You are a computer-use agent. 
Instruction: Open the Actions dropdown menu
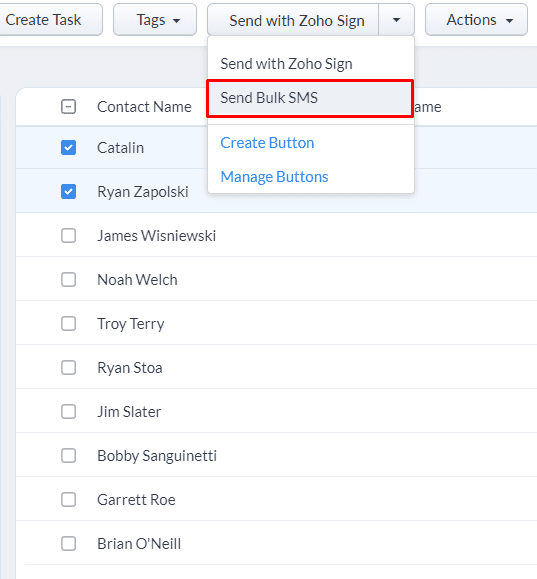pyautogui.click(x=476, y=20)
